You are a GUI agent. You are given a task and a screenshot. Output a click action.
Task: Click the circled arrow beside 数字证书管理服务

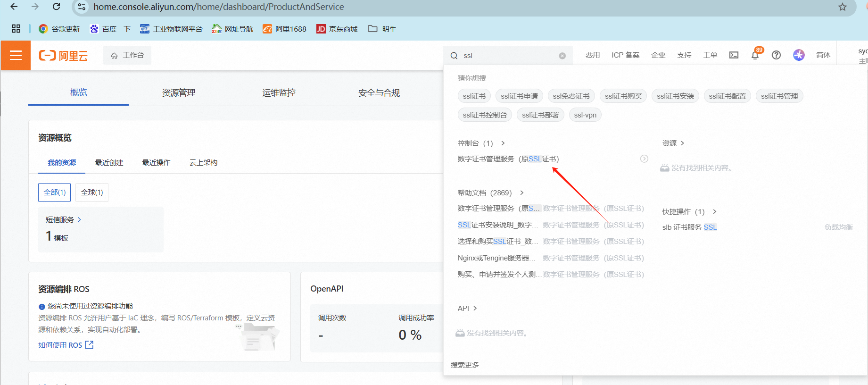click(x=644, y=159)
